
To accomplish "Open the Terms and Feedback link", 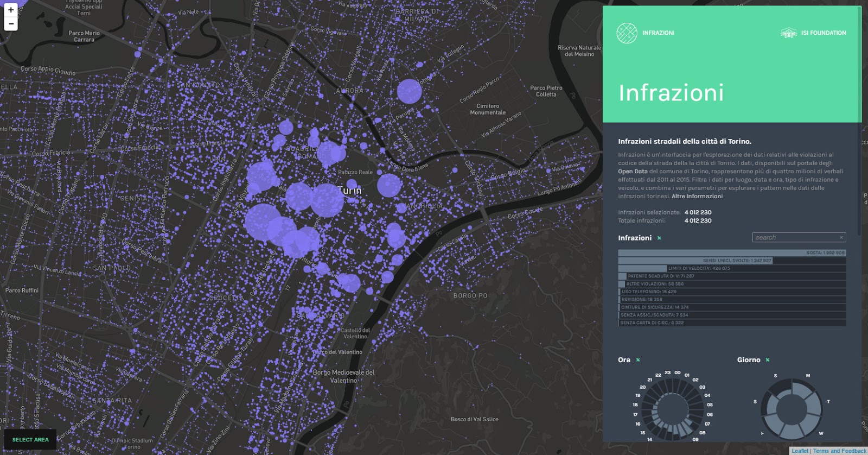I will point(840,451).
